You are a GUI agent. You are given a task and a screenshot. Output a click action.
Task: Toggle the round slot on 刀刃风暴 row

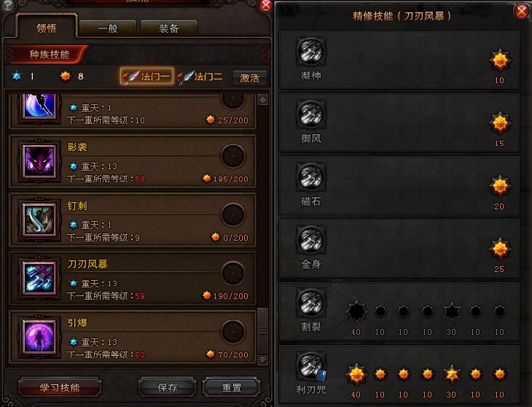coord(233,274)
